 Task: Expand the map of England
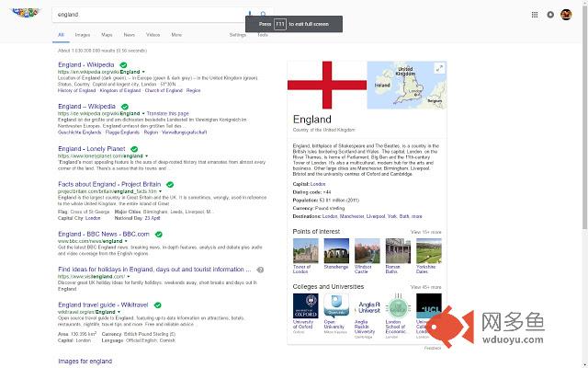click(x=439, y=68)
